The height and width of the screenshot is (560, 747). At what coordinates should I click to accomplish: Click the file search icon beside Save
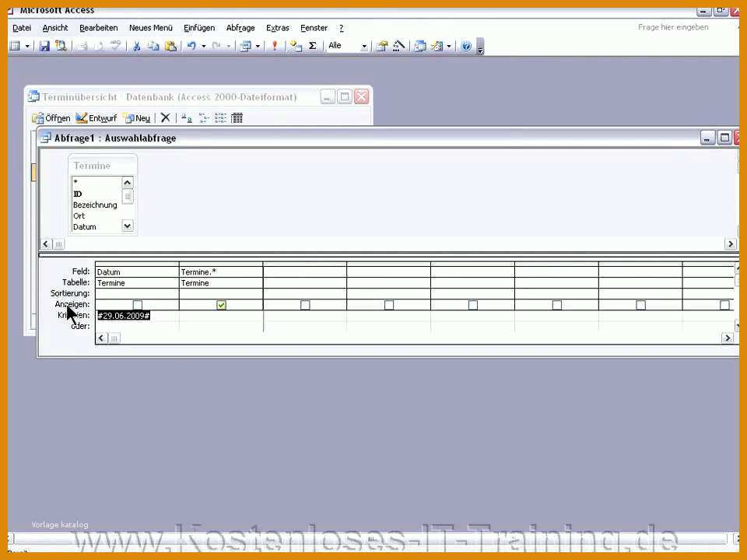pos(61,46)
